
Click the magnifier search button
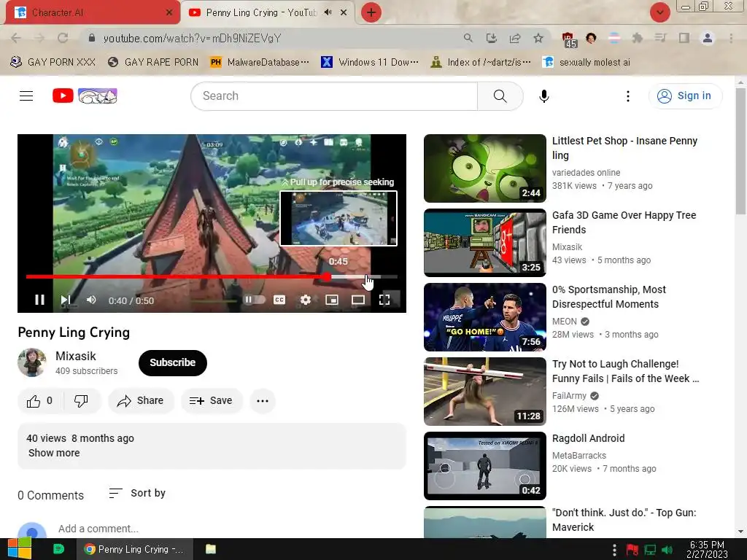[x=500, y=96]
